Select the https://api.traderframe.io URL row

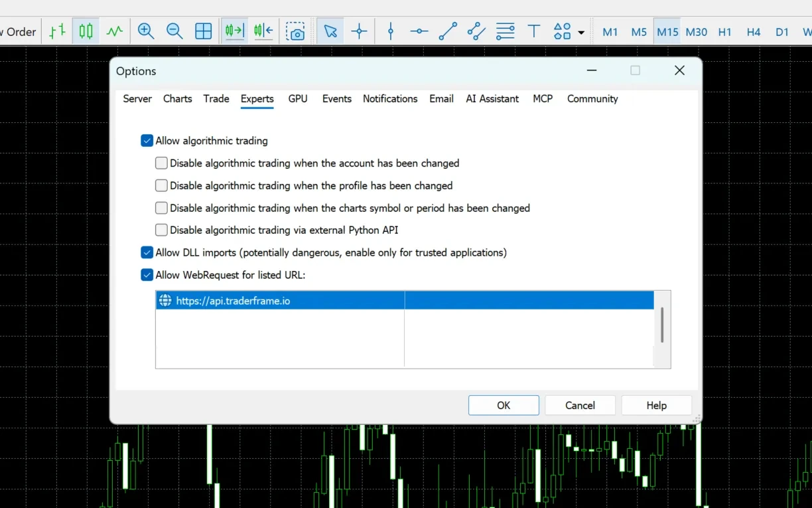[x=405, y=301]
